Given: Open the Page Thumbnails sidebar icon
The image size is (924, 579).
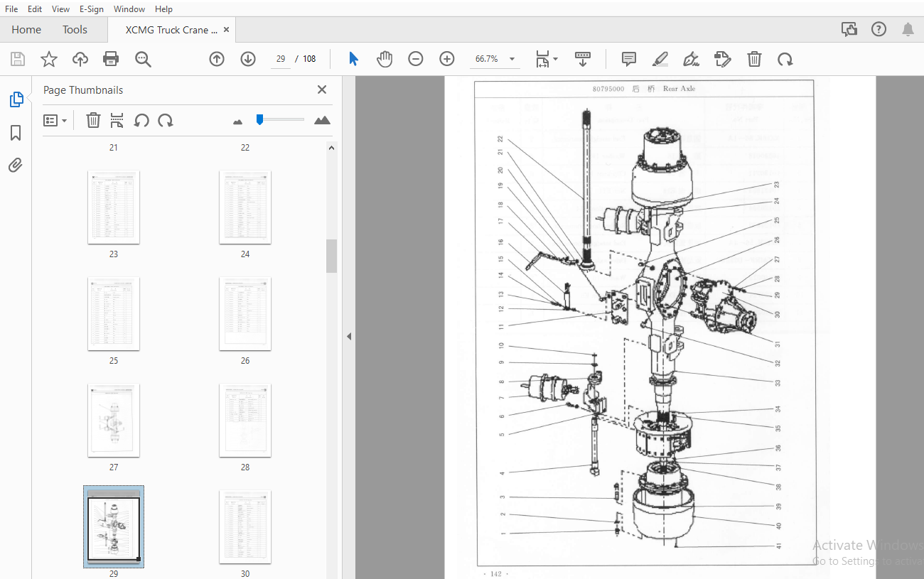Looking at the screenshot, I should 16,99.
